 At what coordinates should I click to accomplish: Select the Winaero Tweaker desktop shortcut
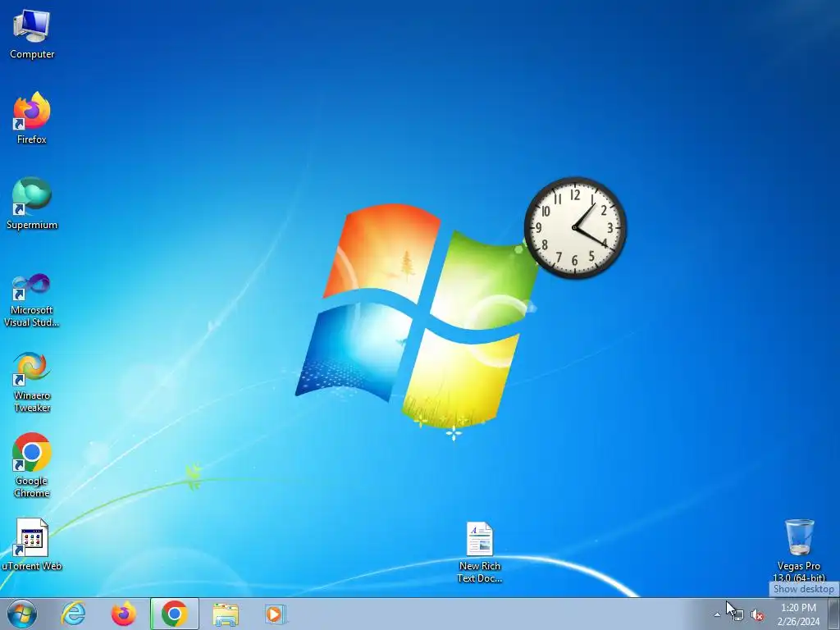tap(32, 382)
